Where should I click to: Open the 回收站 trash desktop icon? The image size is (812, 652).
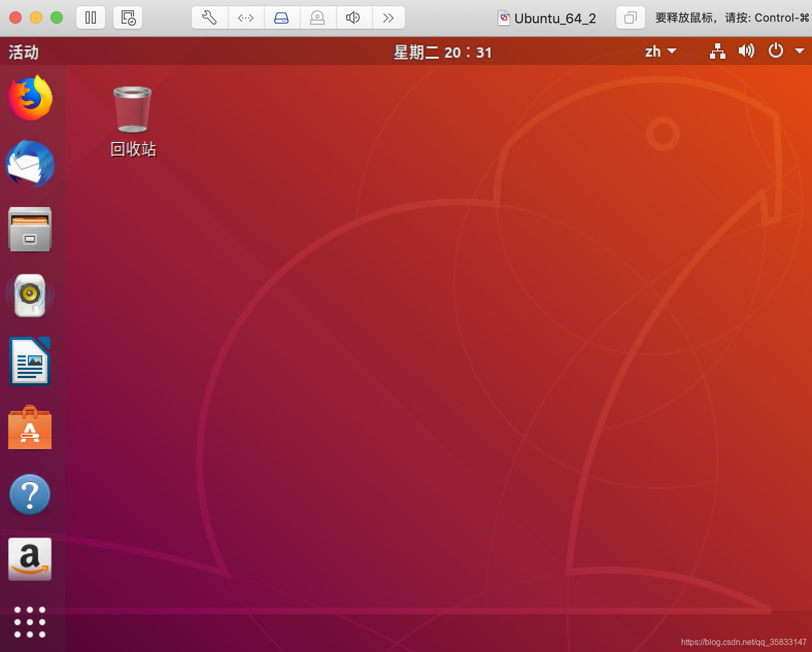[x=133, y=122]
